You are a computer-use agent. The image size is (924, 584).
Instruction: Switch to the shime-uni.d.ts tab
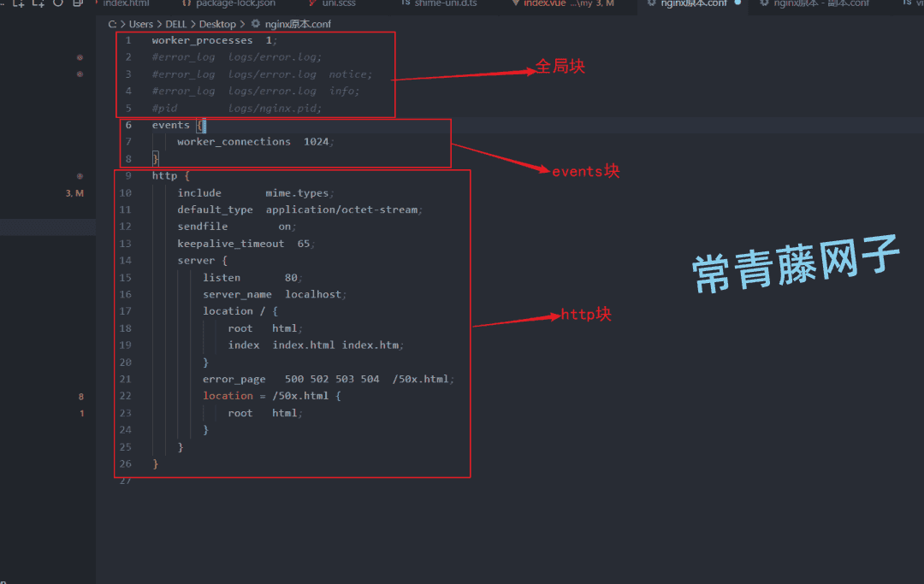pos(445,3)
